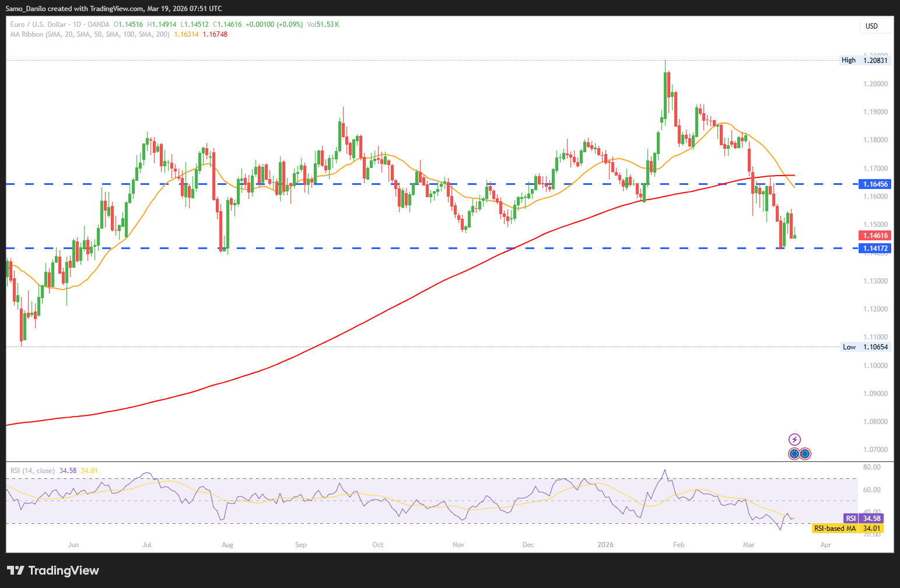Screen dimensions: 900x588
Task: Click the Low 1.10654 price label
Action: [x=866, y=347]
